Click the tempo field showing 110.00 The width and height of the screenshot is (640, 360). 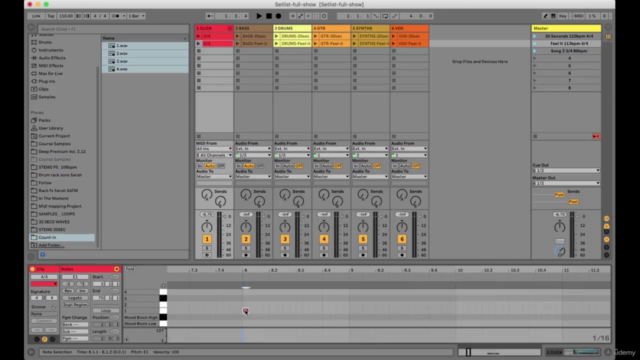pyautogui.click(x=66, y=16)
